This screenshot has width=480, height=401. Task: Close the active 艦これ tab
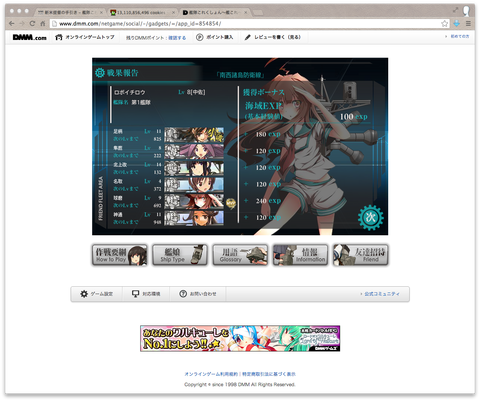point(246,12)
